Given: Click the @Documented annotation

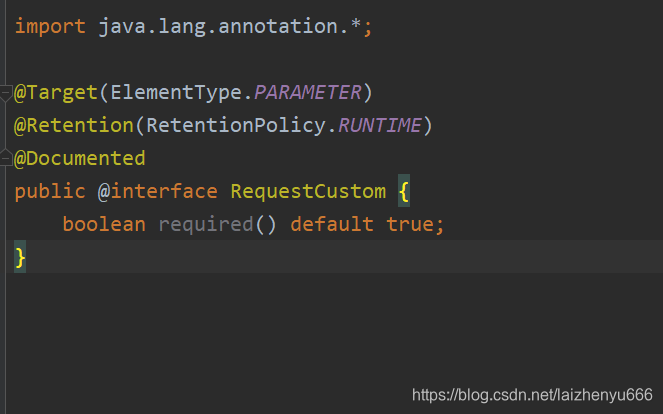Looking at the screenshot, I should click(x=79, y=159).
